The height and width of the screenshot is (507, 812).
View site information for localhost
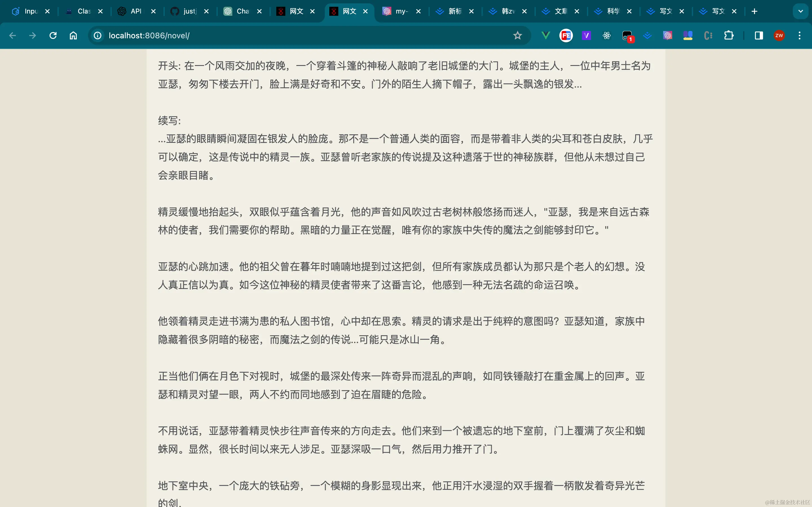click(x=98, y=35)
